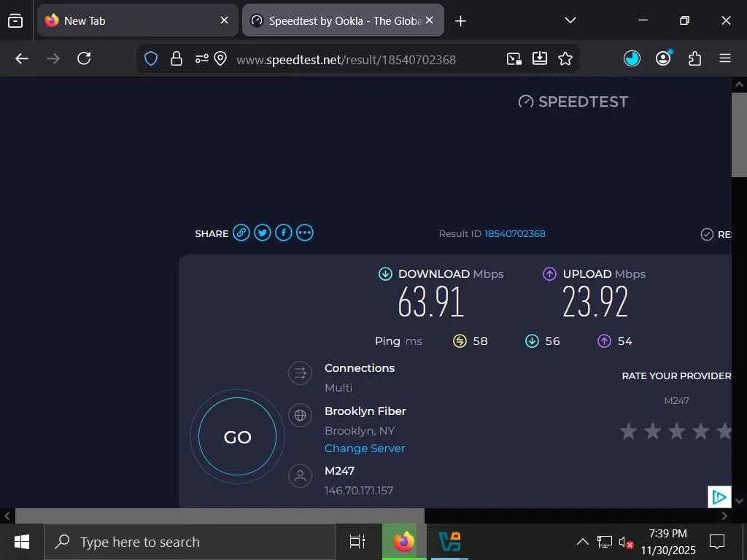
Task: Click the scroll right arrow
Action: coord(724,516)
